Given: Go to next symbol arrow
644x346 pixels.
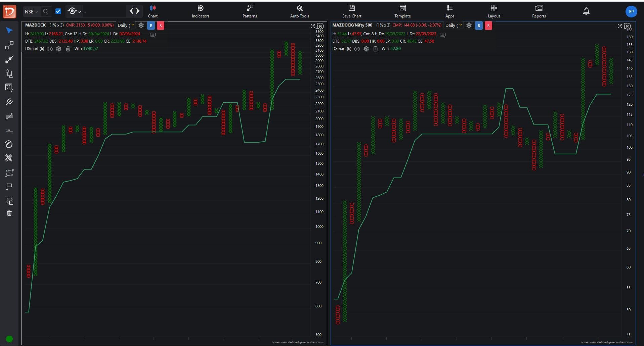Looking at the screenshot, I should pos(138,11).
